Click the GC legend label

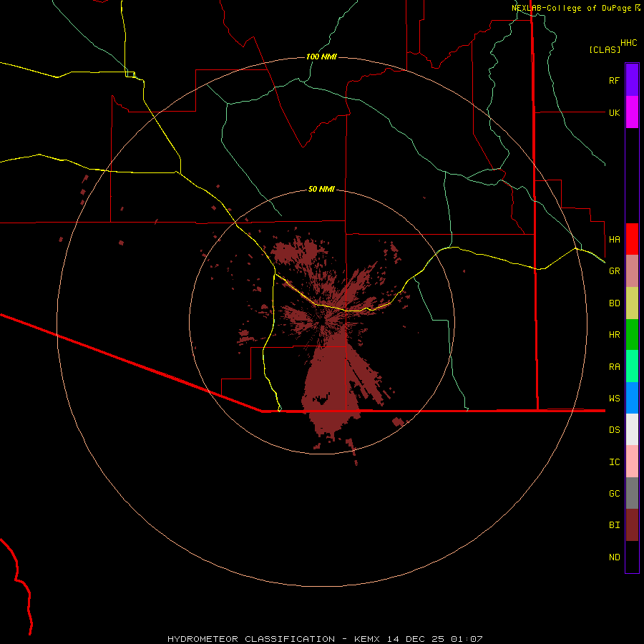pos(614,493)
